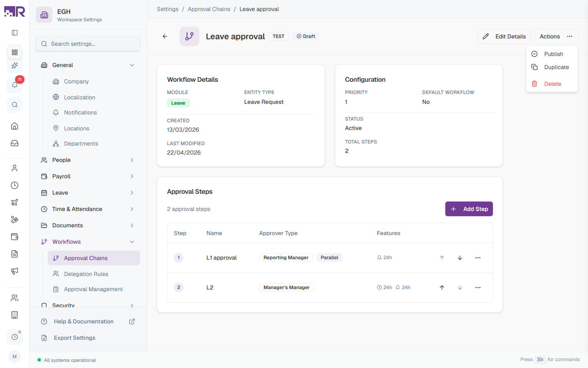Click the Manager's Manager approver tag
The height and width of the screenshot is (368, 588).
click(287, 287)
